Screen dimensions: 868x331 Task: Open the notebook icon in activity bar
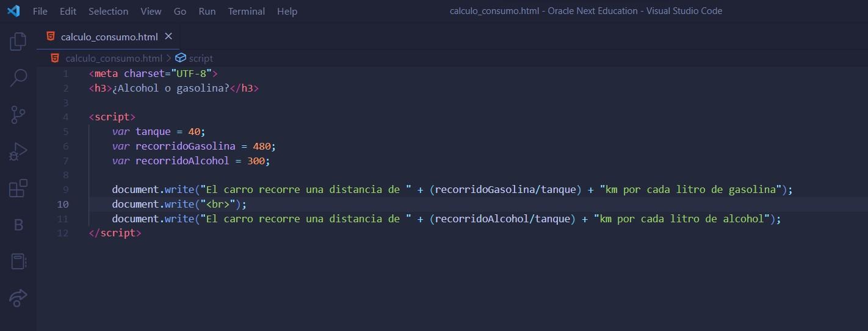click(x=18, y=261)
